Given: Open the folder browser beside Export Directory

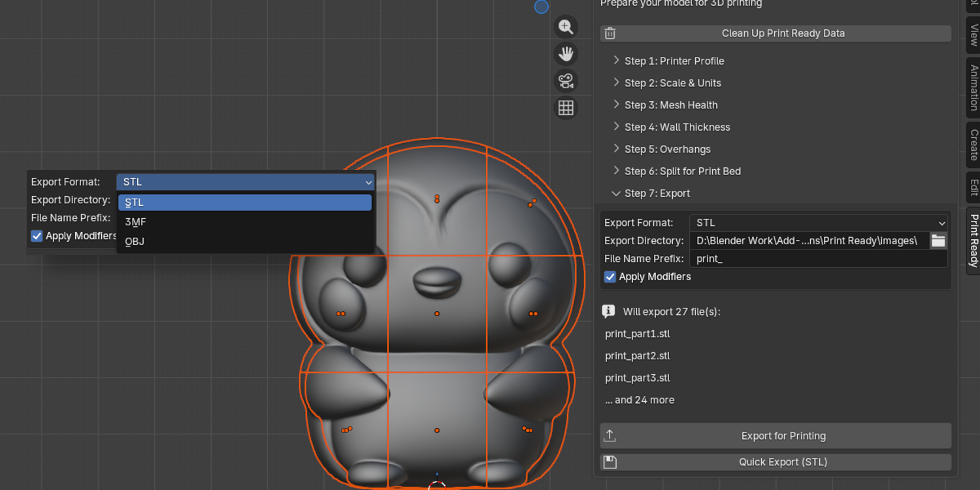Looking at the screenshot, I should pyautogui.click(x=938, y=240).
